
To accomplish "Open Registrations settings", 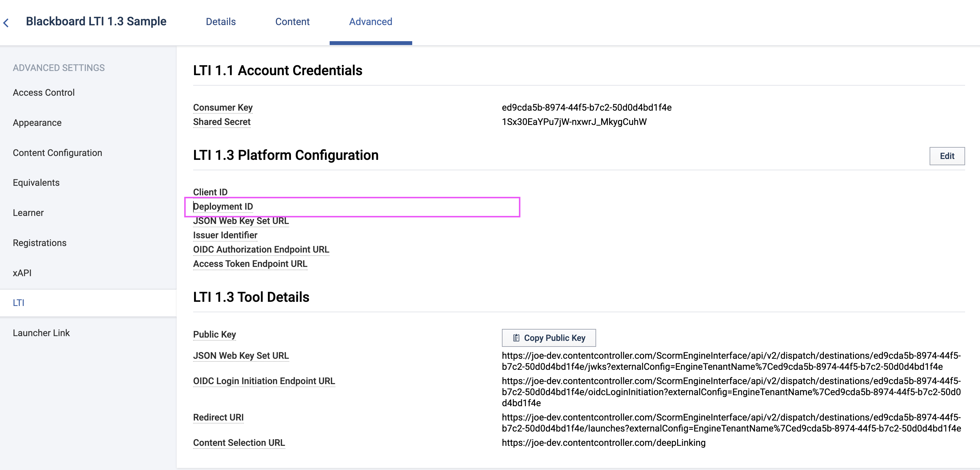I will [40, 243].
